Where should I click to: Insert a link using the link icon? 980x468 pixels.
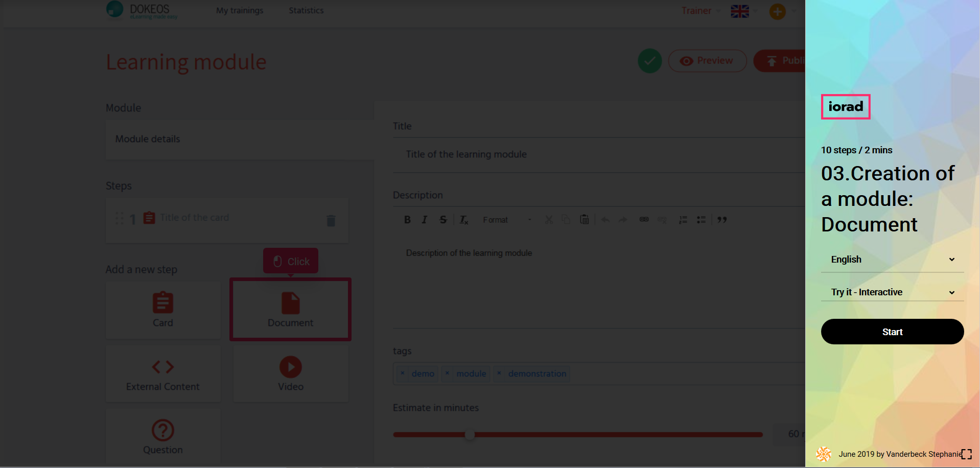[644, 220]
